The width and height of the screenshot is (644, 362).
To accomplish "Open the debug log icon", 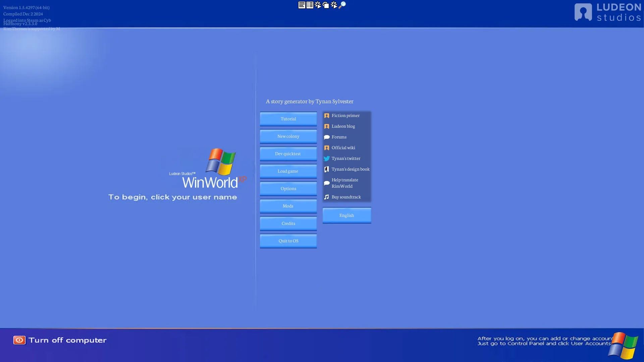I will click(x=302, y=5).
